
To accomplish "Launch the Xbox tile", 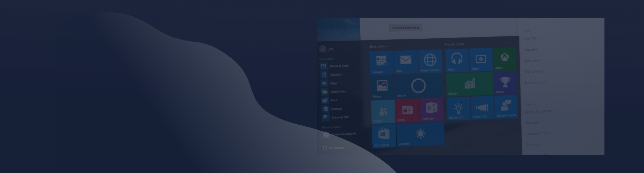I will tap(505, 59).
